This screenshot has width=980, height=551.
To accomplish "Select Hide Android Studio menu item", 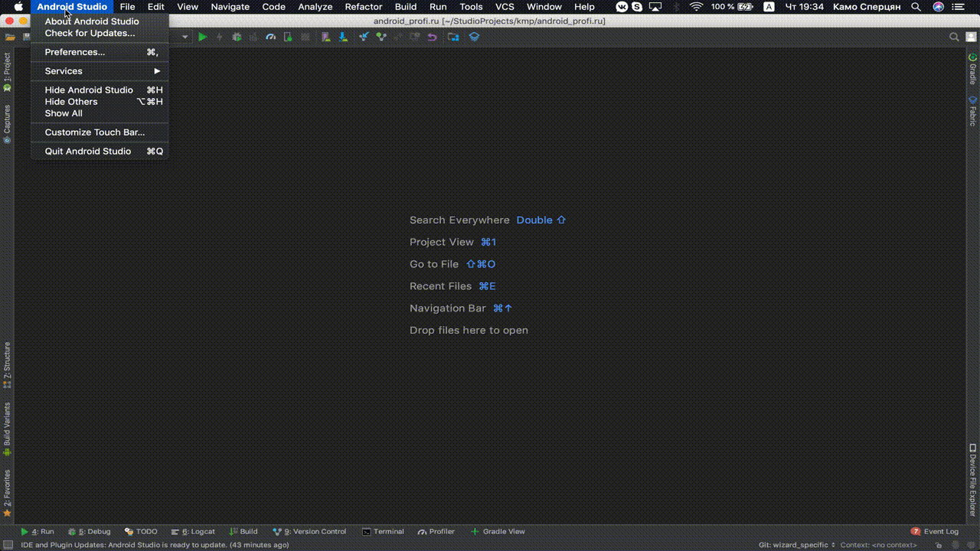I will pyautogui.click(x=100, y=90).
